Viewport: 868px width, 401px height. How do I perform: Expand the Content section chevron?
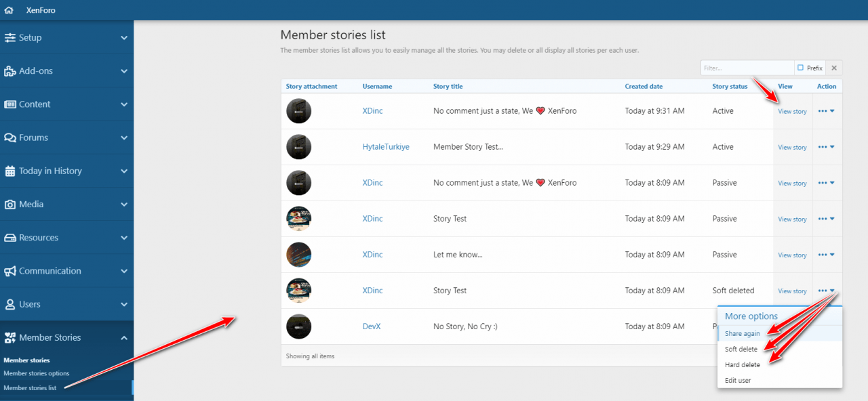[124, 104]
